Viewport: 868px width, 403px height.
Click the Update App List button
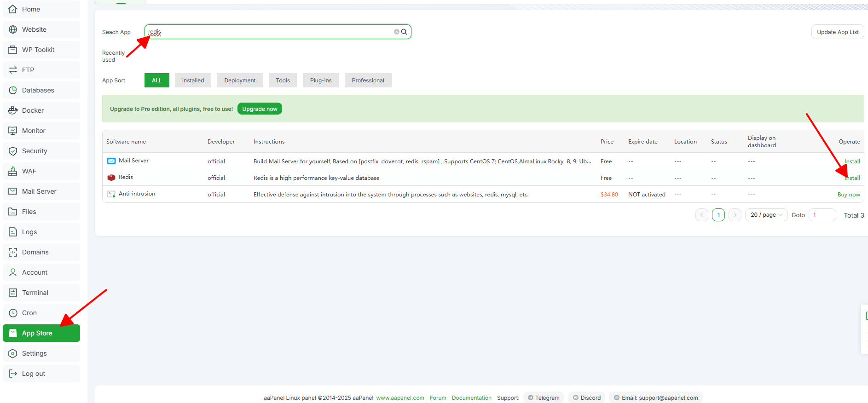coord(837,32)
